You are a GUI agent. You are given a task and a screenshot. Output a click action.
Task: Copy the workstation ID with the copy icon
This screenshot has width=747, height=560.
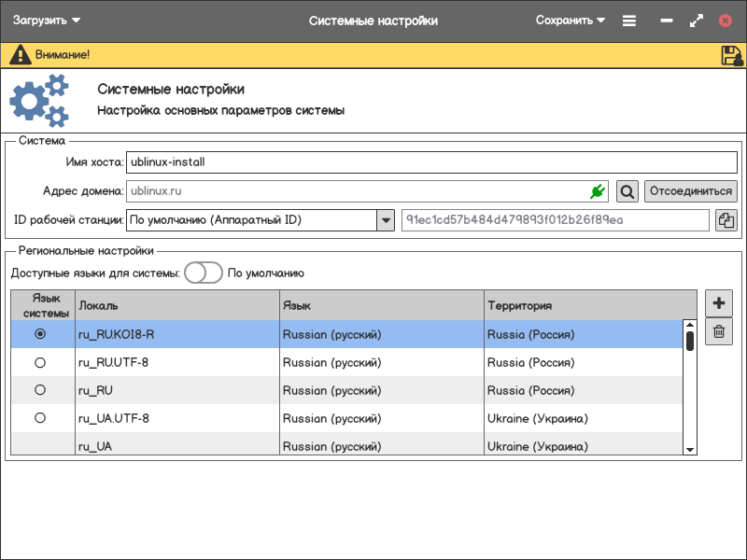point(726,220)
